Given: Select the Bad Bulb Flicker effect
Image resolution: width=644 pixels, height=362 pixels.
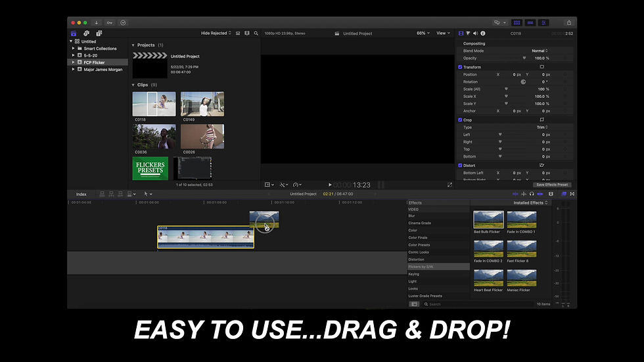Looking at the screenshot, I should [488, 220].
